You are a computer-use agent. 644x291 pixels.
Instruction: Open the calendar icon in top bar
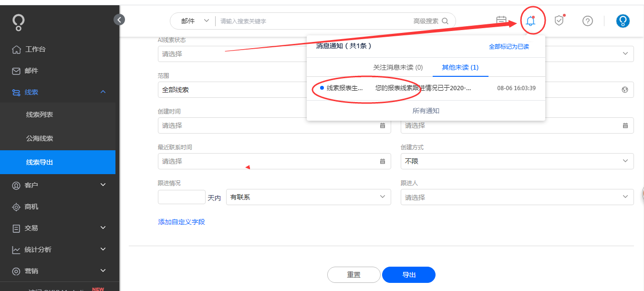[501, 21]
